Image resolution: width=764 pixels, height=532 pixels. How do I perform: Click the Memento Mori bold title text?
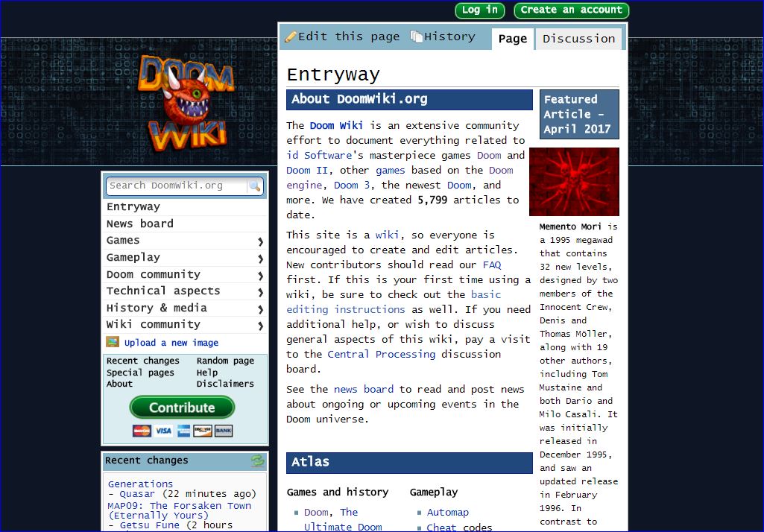tap(570, 227)
